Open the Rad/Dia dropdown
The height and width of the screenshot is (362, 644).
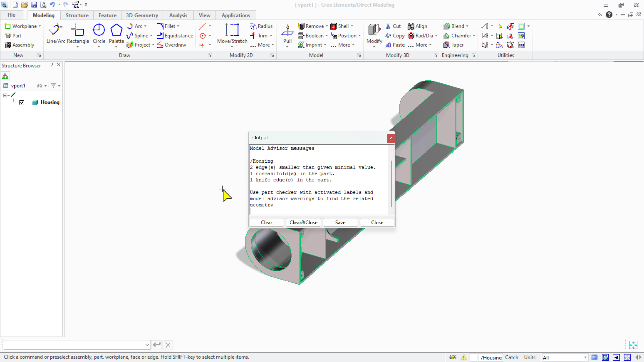click(436, 36)
